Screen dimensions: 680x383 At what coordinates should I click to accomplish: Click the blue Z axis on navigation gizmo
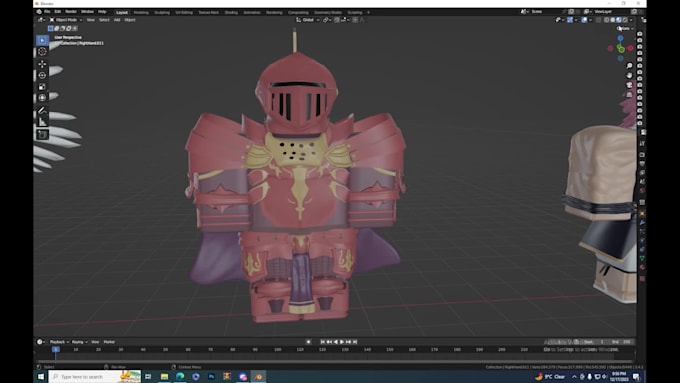tap(621, 39)
